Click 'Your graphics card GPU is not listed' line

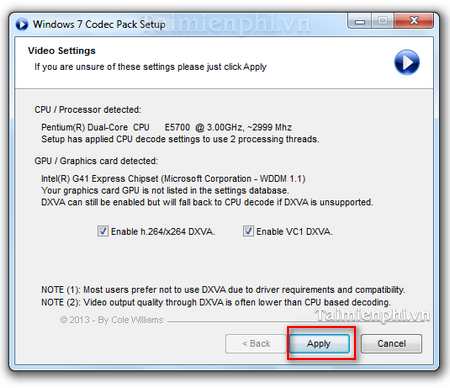165,190
